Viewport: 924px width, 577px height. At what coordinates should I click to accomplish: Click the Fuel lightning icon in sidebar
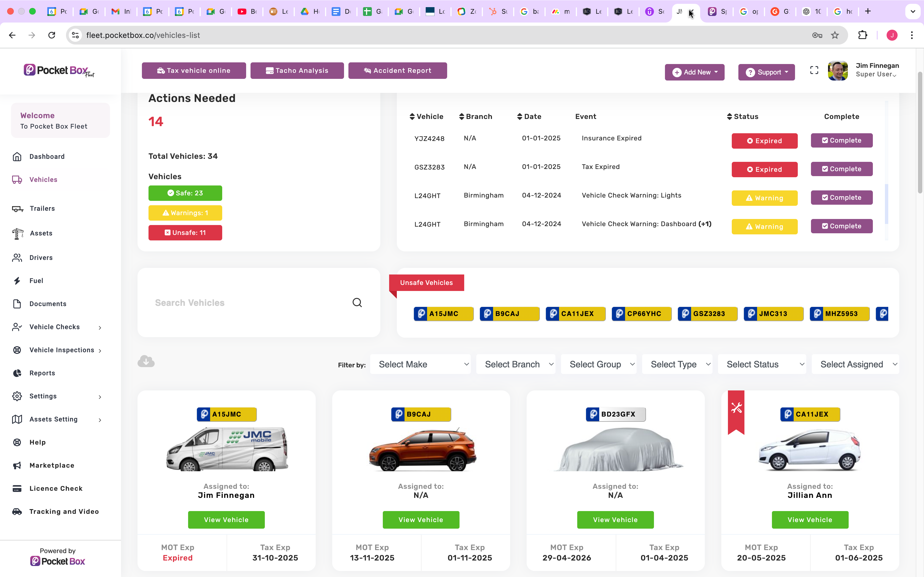click(17, 281)
